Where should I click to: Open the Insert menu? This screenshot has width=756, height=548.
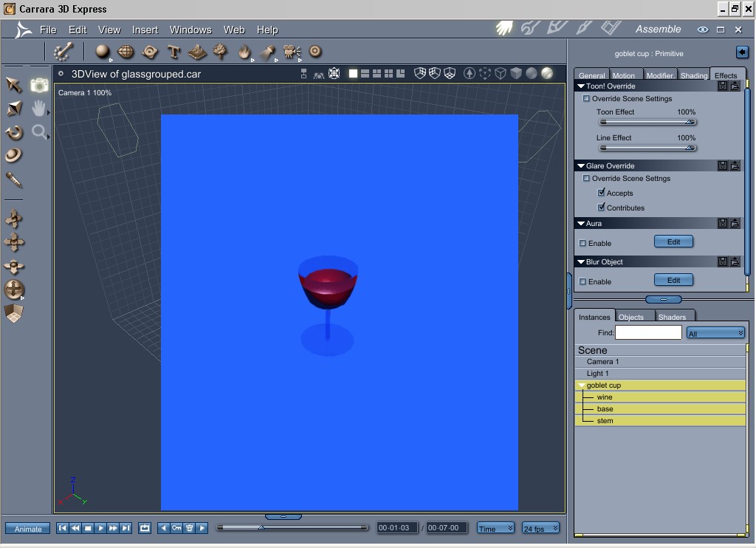tap(145, 30)
